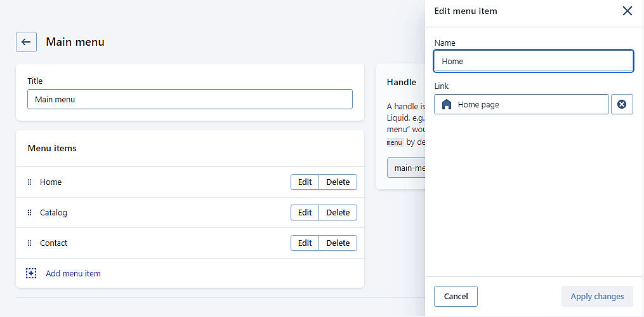Delete the Home menu item

[x=338, y=182]
